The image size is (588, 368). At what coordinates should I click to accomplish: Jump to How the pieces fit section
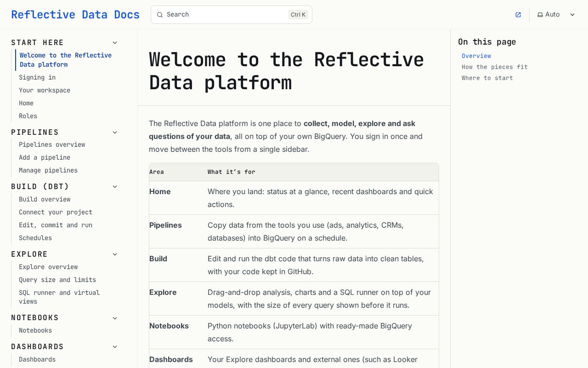point(495,67)
